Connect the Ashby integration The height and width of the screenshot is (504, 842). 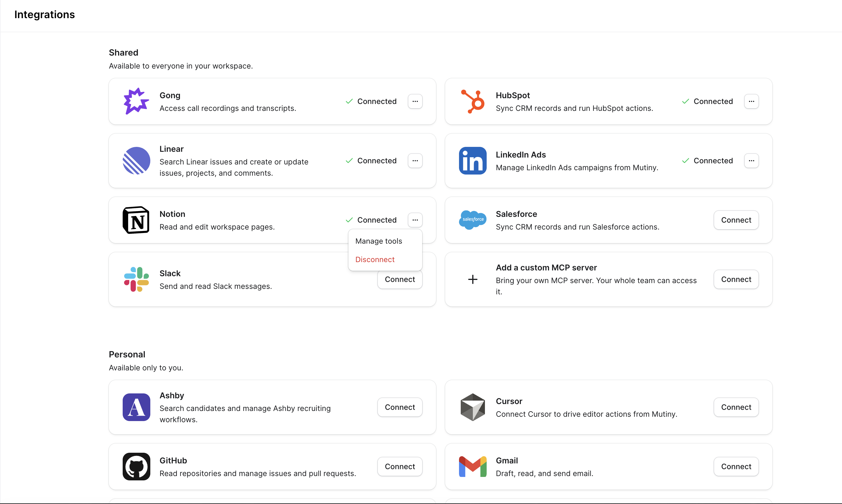400,407
